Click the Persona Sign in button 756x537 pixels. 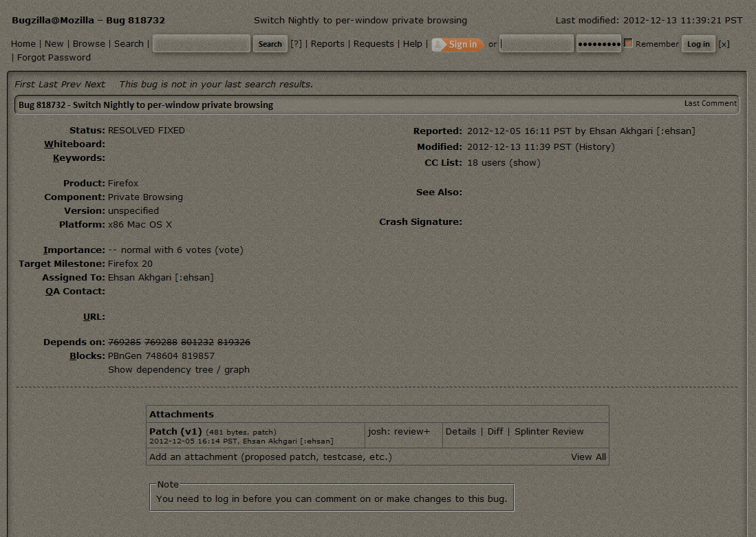(x=457, y=44)
